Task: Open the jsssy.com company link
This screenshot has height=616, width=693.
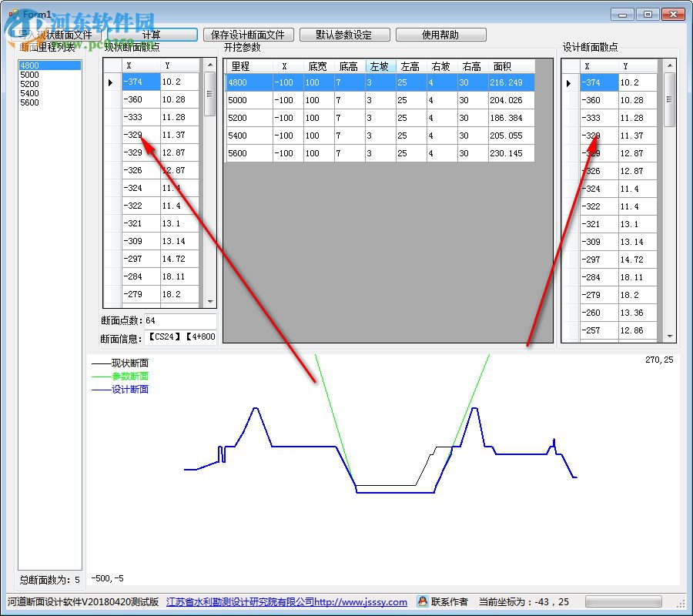Action: 286,602
